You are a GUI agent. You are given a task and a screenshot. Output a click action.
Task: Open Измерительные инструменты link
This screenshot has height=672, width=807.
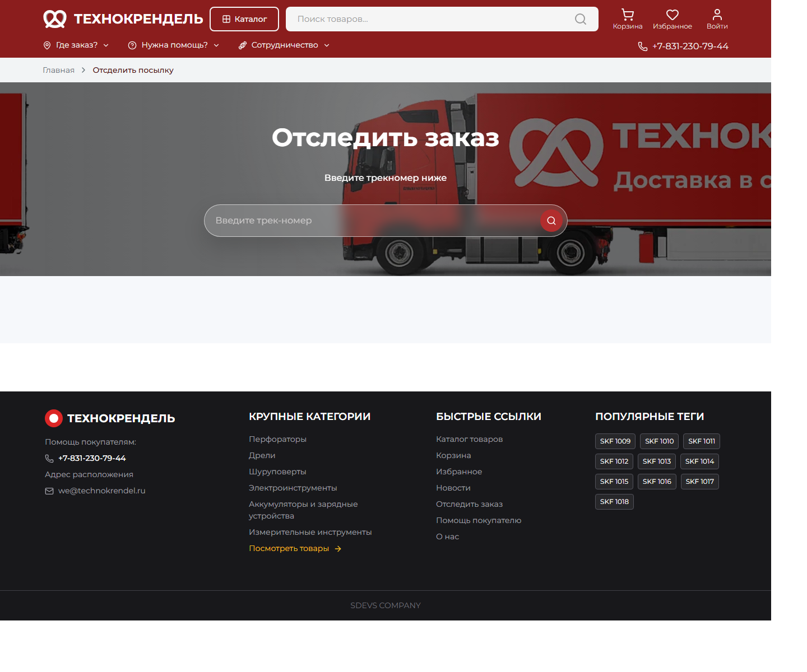coord(310,532)
